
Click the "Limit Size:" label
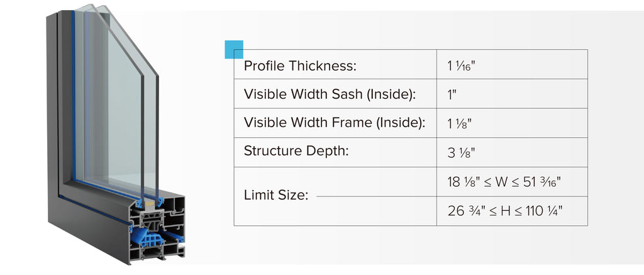coord(275,196)
